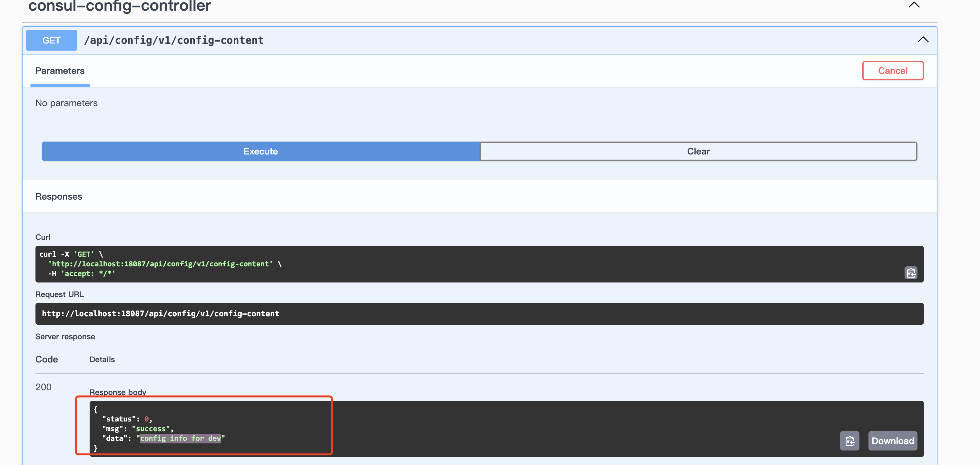Collapse the /api/config/v1/config-content operation
Viewport: 980px width, 465px height.
click(x=923, y=40)
